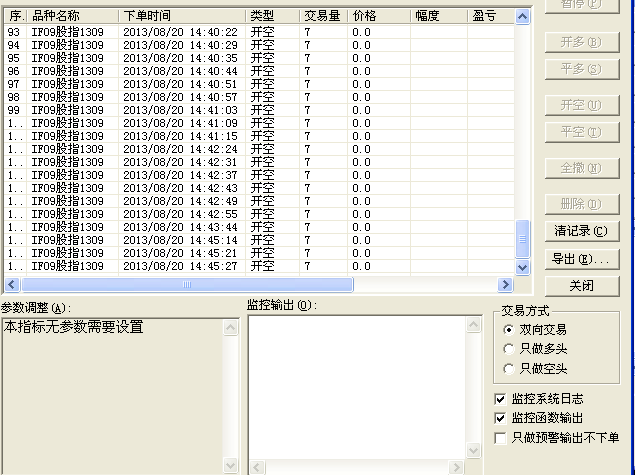The height and width of the screenshot is (475, 635).
Task: Click the order list scroll-up arrow
Action: tap(522, 17)
